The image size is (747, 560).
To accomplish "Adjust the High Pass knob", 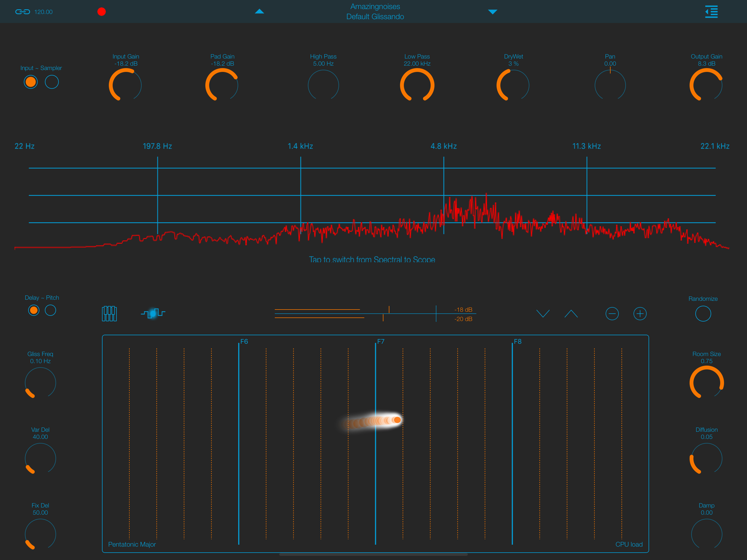I will point(323,85).
